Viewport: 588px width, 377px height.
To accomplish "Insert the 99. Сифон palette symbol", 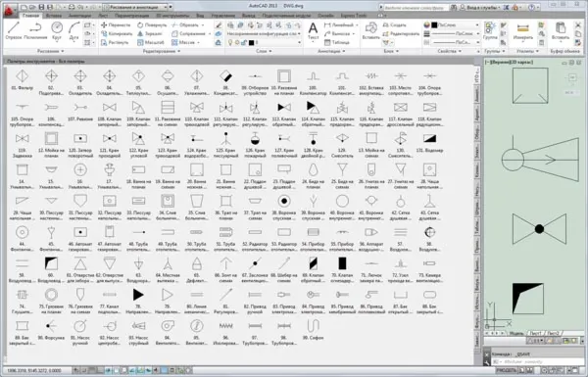I will [313, 330].
